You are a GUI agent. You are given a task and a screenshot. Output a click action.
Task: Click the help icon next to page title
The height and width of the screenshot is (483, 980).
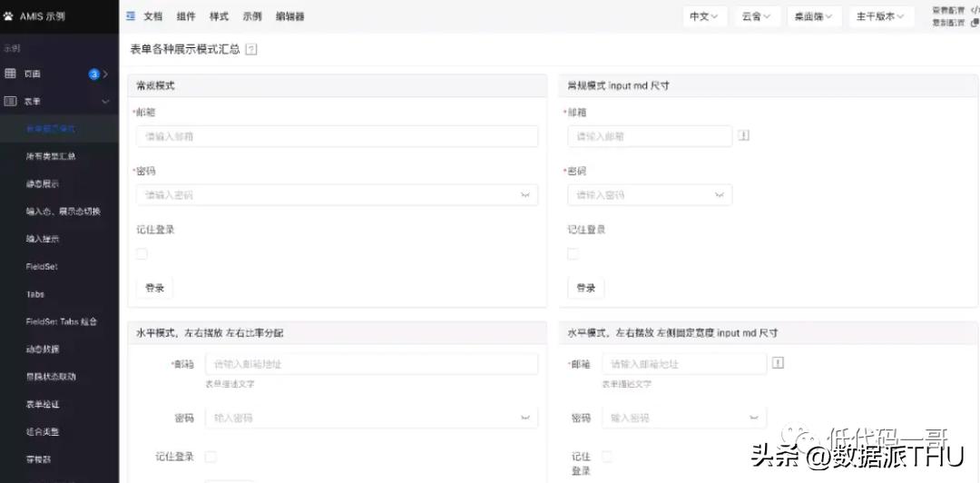251,50
